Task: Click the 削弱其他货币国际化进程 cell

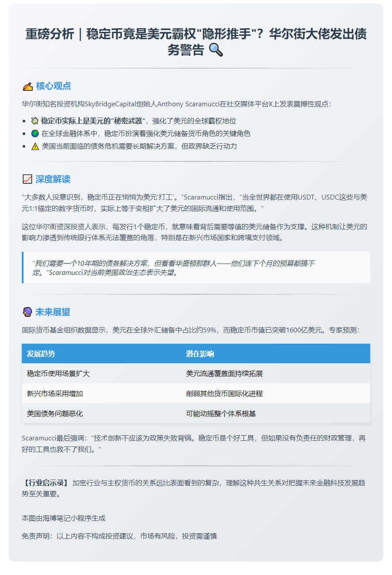Action: [x=224, y=393]
